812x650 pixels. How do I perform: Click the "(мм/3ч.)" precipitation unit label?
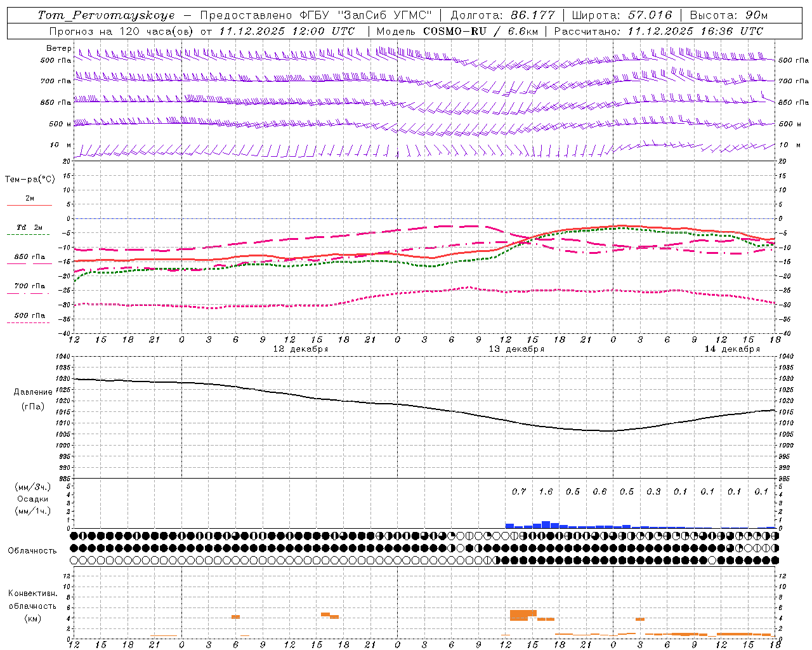coord(33,487)
